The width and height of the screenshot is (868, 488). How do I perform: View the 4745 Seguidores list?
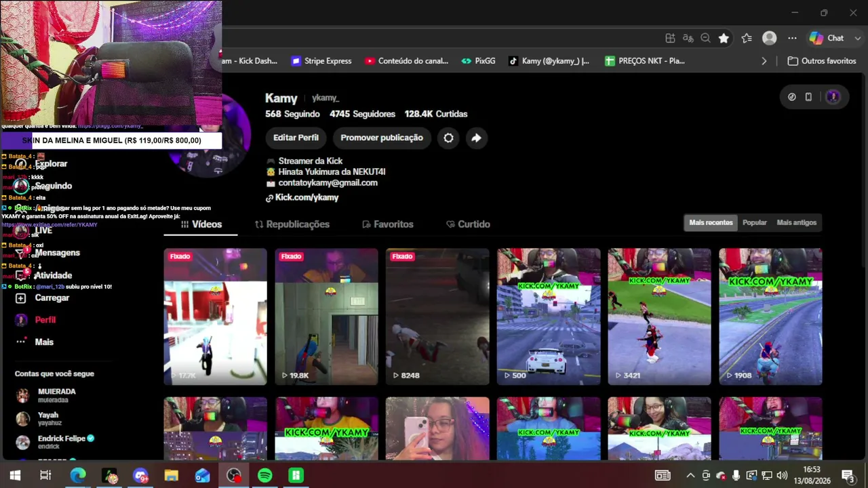click(x=362, y=114)
